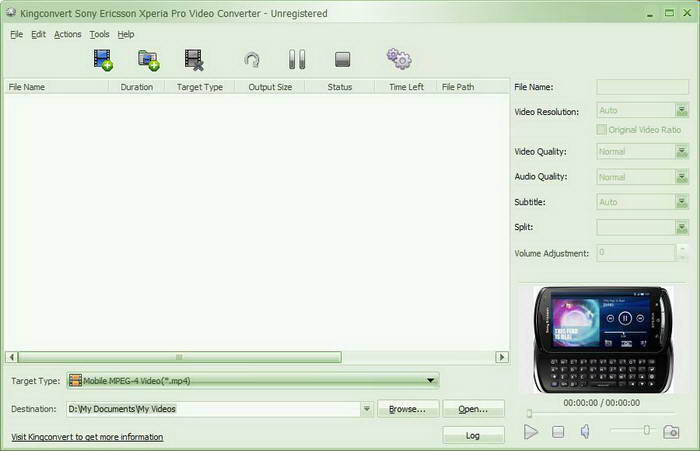700x451 pixels.
Task: Click the file list scroll right arrow
Action: pos(502,357)
